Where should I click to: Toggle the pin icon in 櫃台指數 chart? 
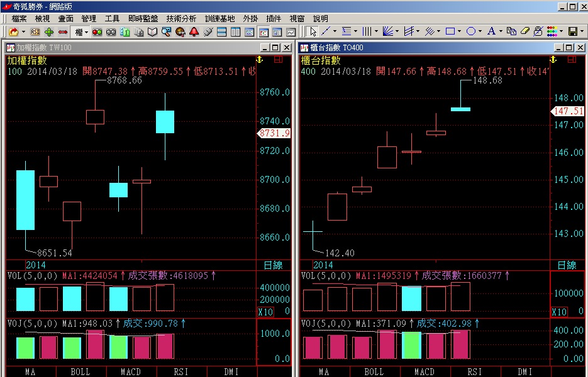tap(554, 59)
